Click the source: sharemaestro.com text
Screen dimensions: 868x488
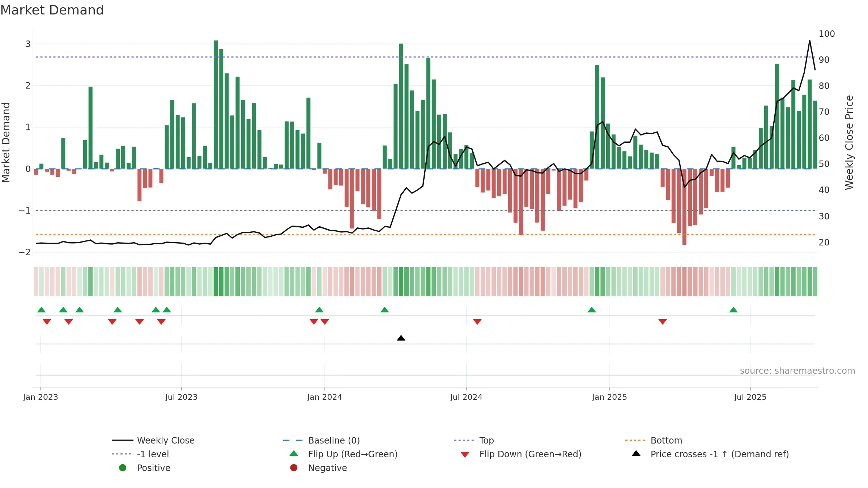pyautogui.click(x=797, y=371)
